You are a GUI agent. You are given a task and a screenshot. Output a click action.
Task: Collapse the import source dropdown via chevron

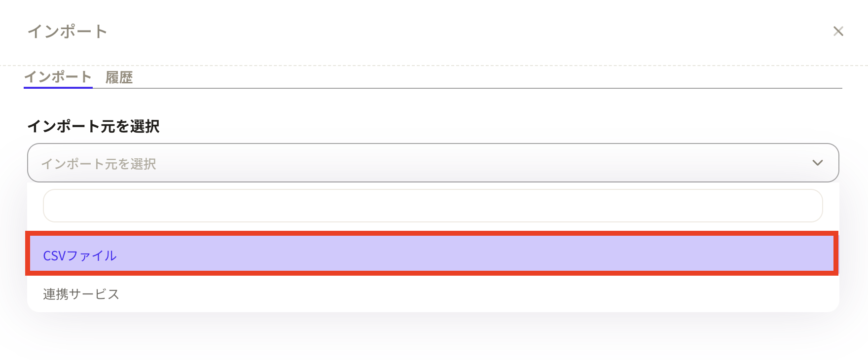817,163
